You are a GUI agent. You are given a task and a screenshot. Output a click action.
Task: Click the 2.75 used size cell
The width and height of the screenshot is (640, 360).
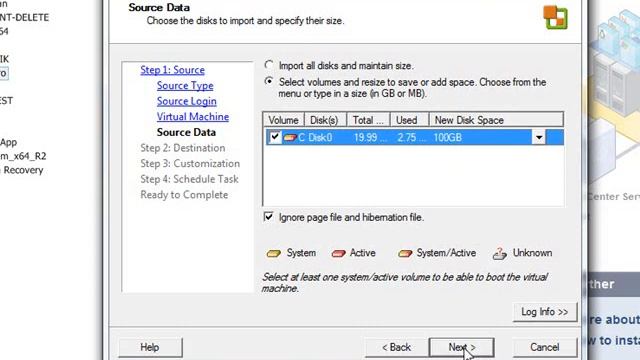click(411, 138)
